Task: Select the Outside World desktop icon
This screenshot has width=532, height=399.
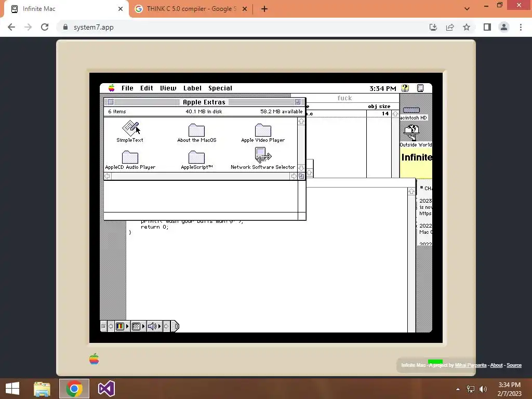Action: tap(411, 132)
